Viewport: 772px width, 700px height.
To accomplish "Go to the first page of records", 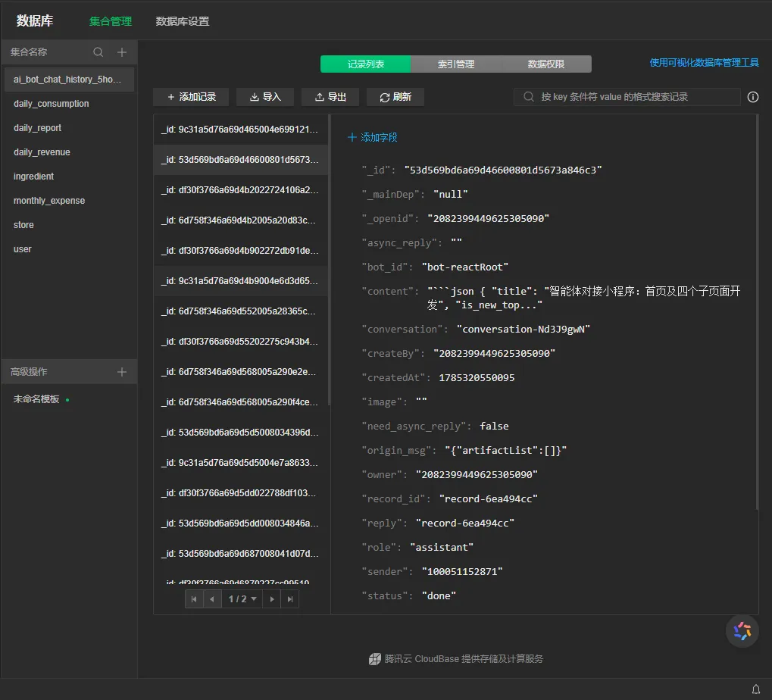I will (194, 599).
